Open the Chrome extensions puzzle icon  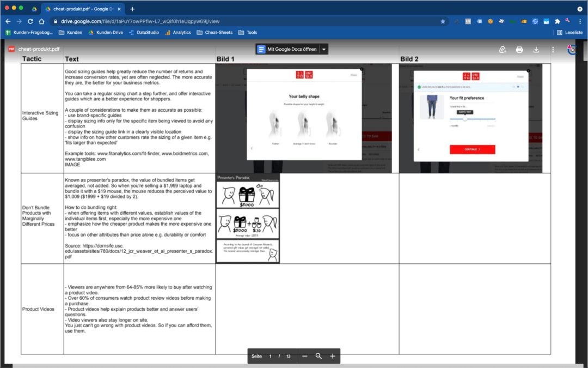click(x=558, y=21)
